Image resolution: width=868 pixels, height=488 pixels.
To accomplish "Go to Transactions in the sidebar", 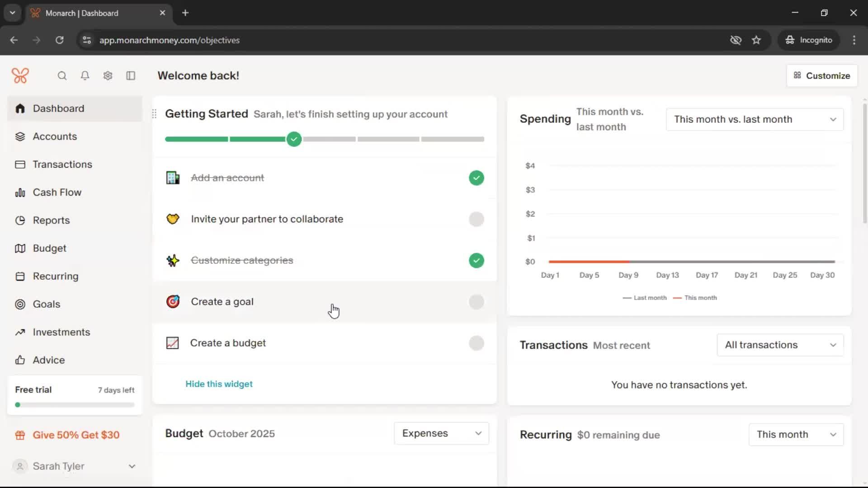I will (62, 164).
